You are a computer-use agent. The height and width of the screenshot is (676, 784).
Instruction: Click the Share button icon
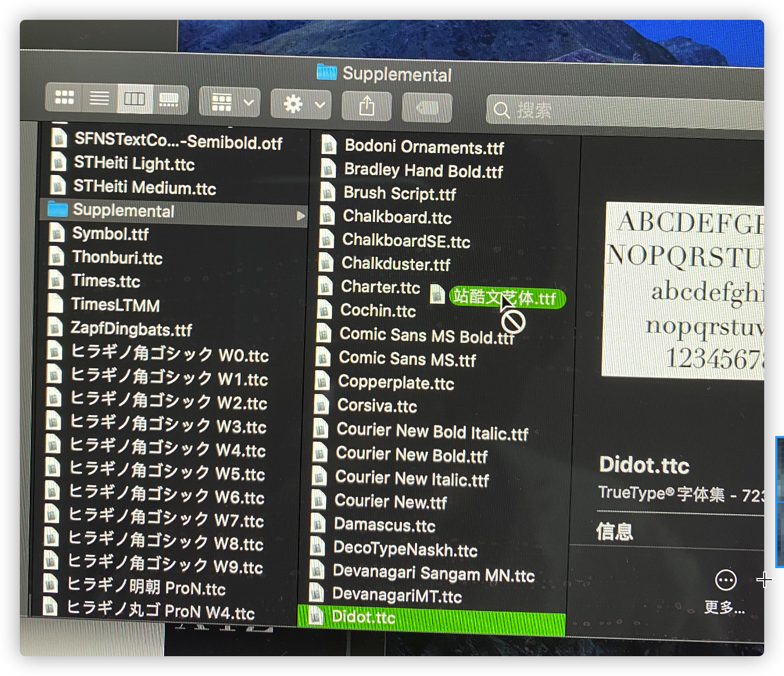point(367,106)
